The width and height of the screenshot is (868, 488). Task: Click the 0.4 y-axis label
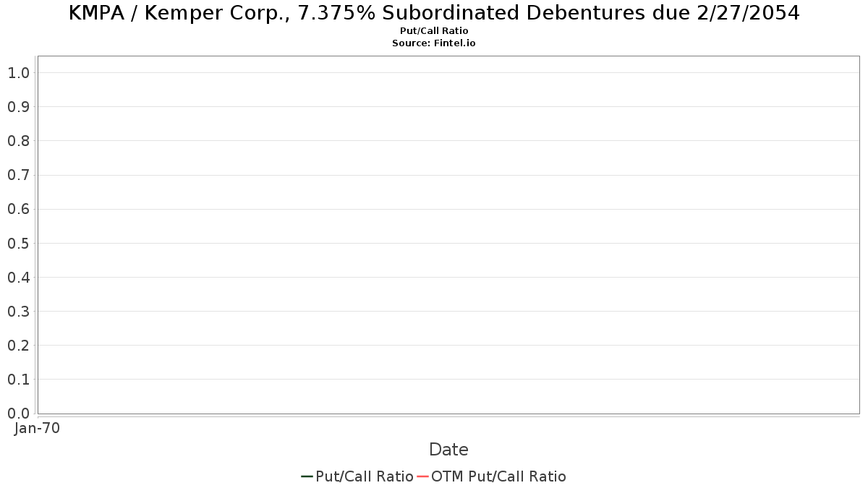tap(18, 278)
